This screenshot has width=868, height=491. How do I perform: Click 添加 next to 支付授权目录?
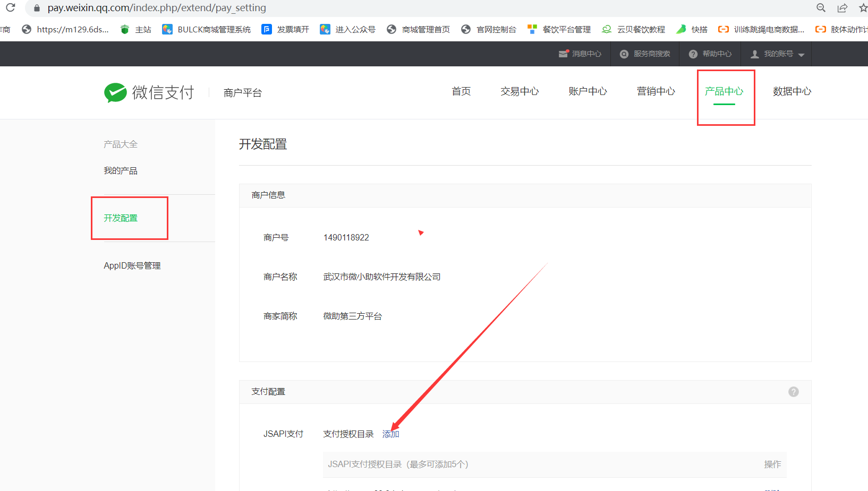[x=390, y=434]
